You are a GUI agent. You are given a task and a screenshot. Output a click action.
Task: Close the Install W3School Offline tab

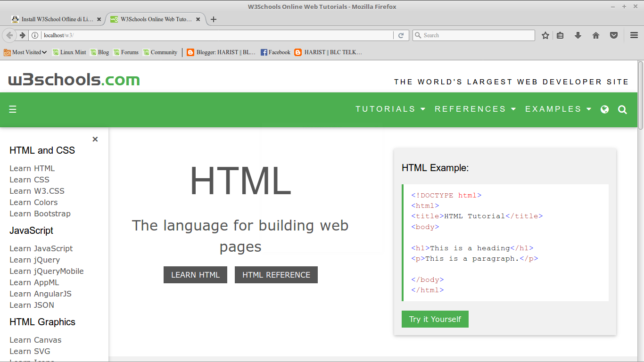(99, 19)
